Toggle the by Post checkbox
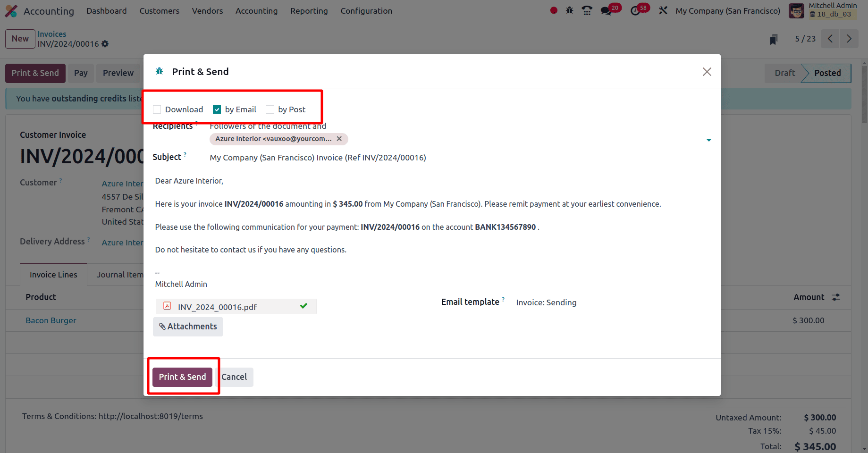This screenshot has width=868, height=453. (x=270, y=109)
